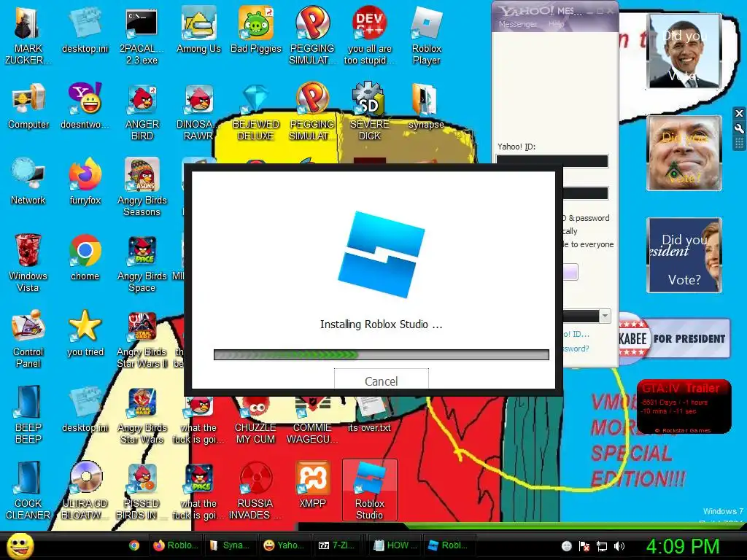Click the Yahoo! ID input field
The width and height of the screenshot is (747, 560).
tap(552, 161)
